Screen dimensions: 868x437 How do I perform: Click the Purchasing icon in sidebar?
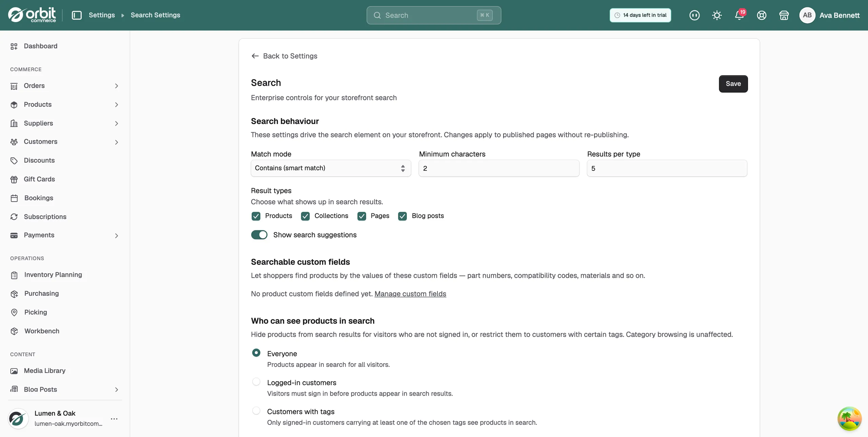pyautogui.click(x=14, y=294)
